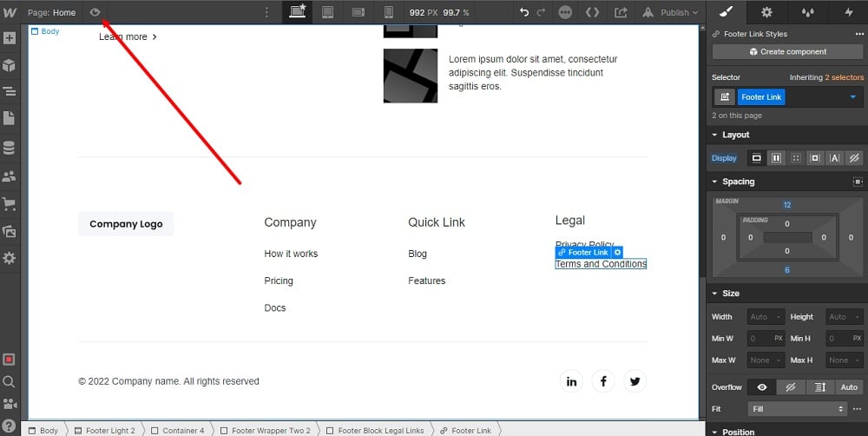Screen dimensions: 868x436
Task: Set overflow to scroll
Action: [820, 387]
